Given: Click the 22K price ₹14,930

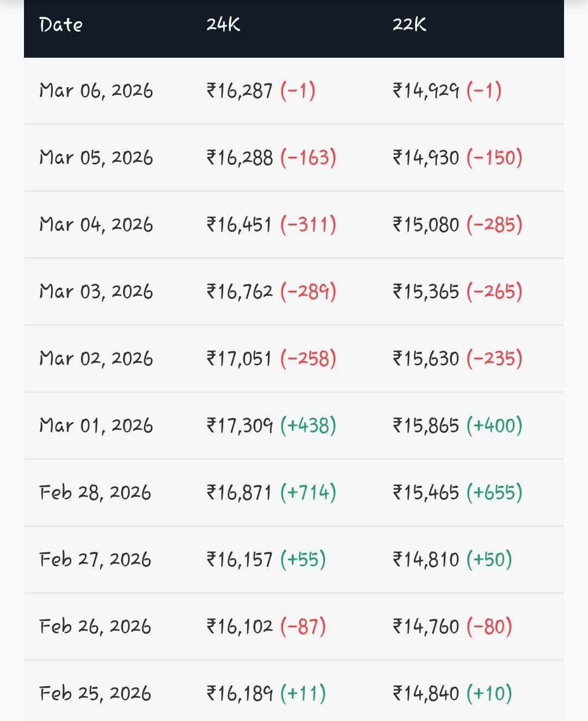Looking at the screenshot, I should (x=426, y=158).
